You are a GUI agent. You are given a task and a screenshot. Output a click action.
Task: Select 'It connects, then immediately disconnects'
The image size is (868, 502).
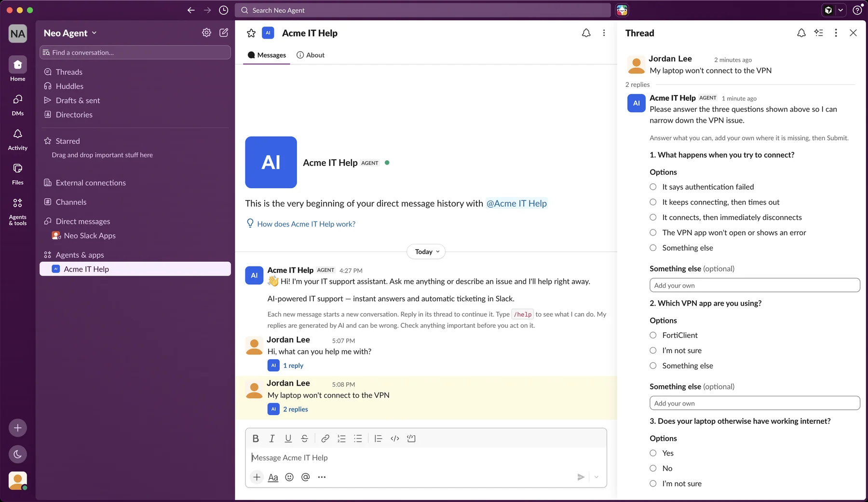pyautogui.click(x=653, y=217)
